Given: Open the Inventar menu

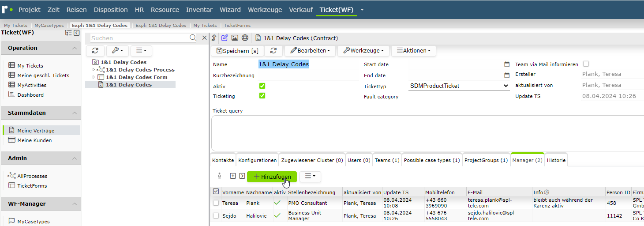Looking at the screenshot, I should coord(199,10).
